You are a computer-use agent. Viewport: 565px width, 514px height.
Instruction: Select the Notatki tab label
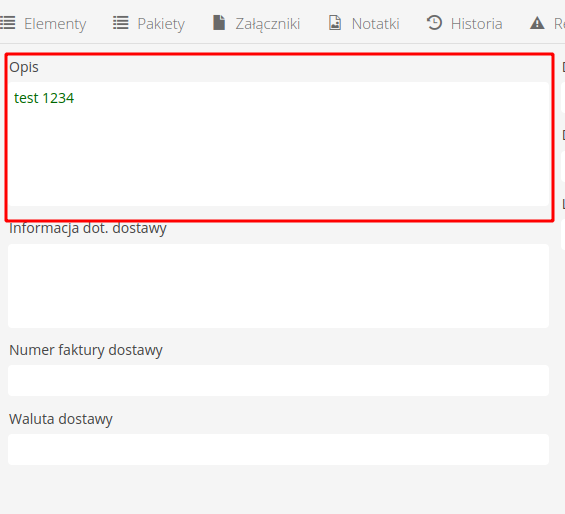[x=375, y=24]
